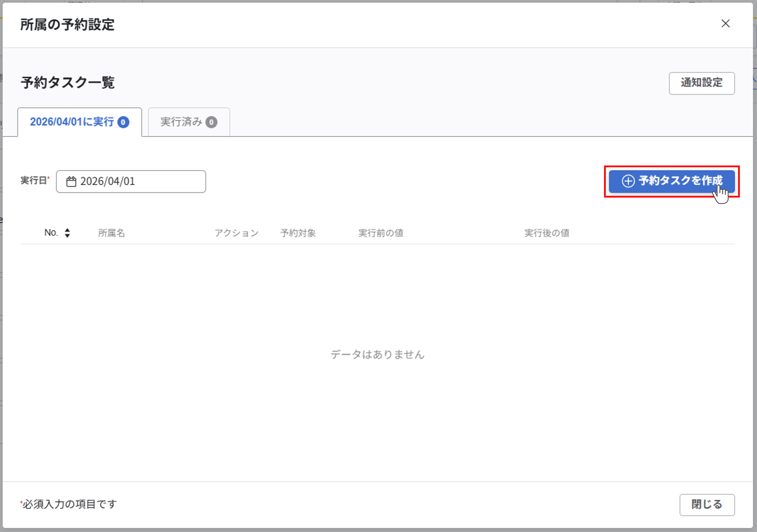Viewport: 757px width, 532px height.
Task: Click the plus circle icon in create button
Action: [628, 181]
